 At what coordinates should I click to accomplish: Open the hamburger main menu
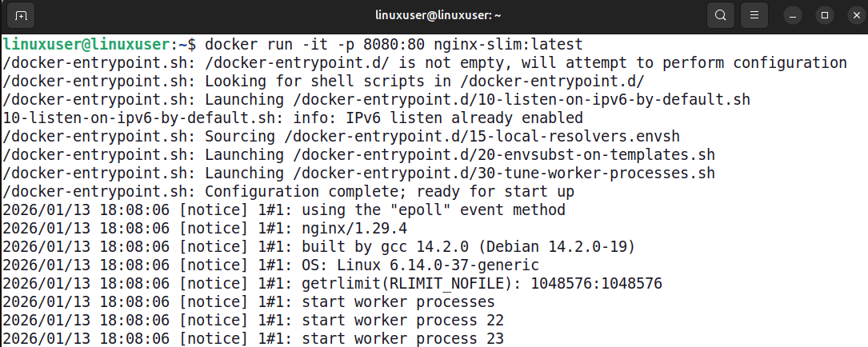(x=754, y=15)
